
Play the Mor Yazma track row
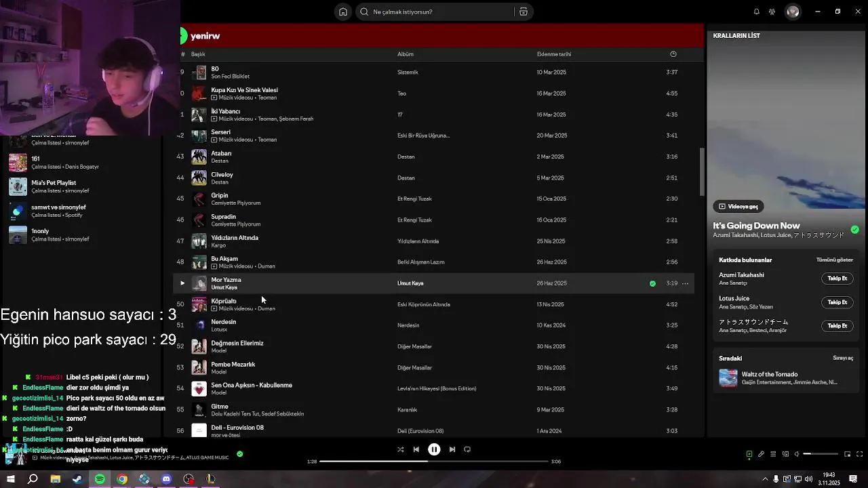pyautogui.click(x=182, y=283)
